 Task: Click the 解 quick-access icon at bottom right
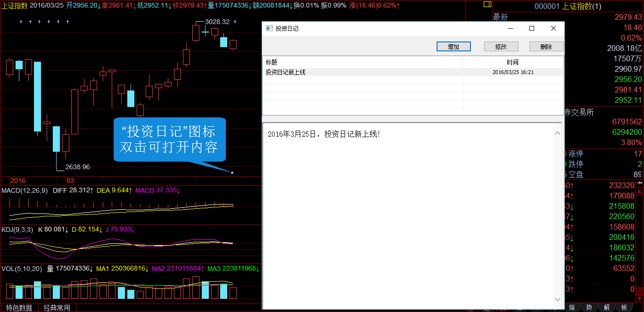pyautogui.click(x=607, y=307)
